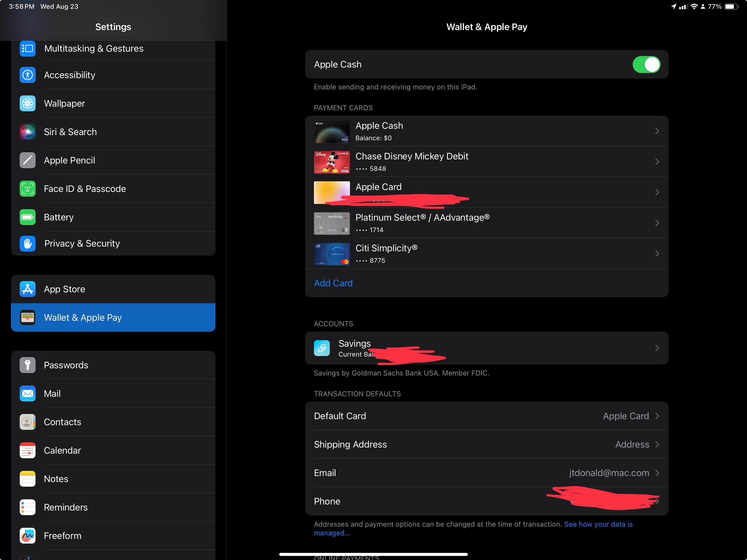747x560 pixels.
Task: Select Wallet & Apple Pay menu item
Action: (113, 317)
